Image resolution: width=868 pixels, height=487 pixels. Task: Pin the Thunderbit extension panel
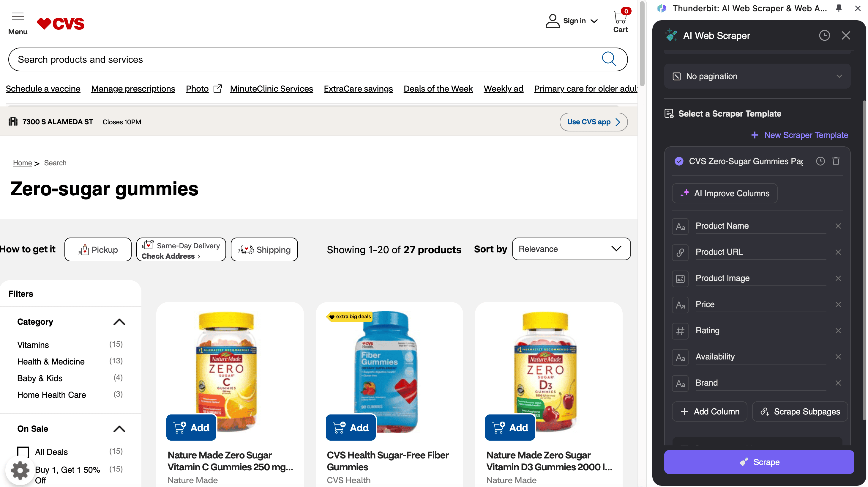839,8
